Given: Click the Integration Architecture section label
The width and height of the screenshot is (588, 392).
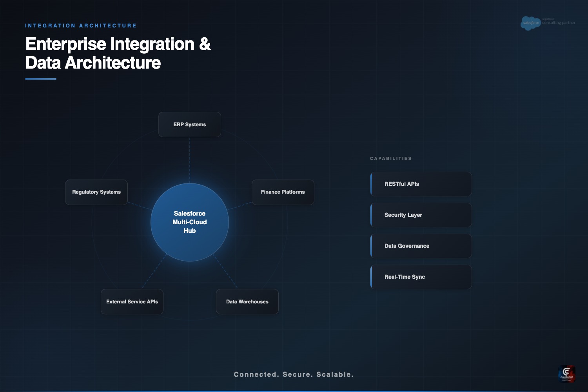Looking at the screenshot, I should [x=81, y=25].
